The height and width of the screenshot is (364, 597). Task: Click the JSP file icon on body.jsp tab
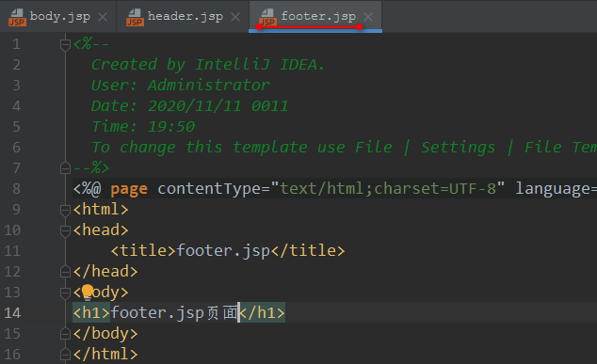coord(17,18)
